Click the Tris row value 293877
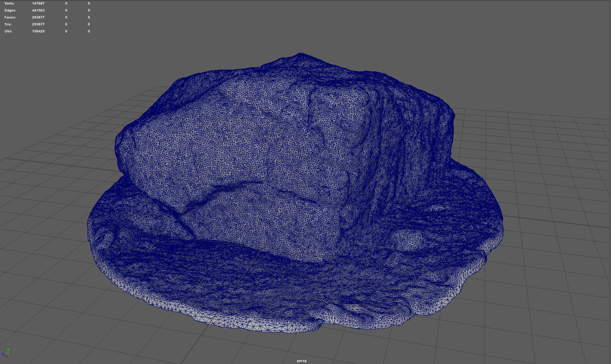 [x=38, y=24]
